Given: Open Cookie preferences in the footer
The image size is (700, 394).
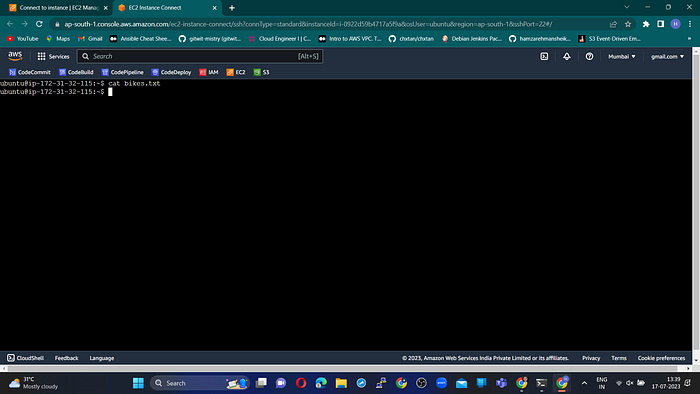Looking at the screenshot, I should [x=661, y=358].
